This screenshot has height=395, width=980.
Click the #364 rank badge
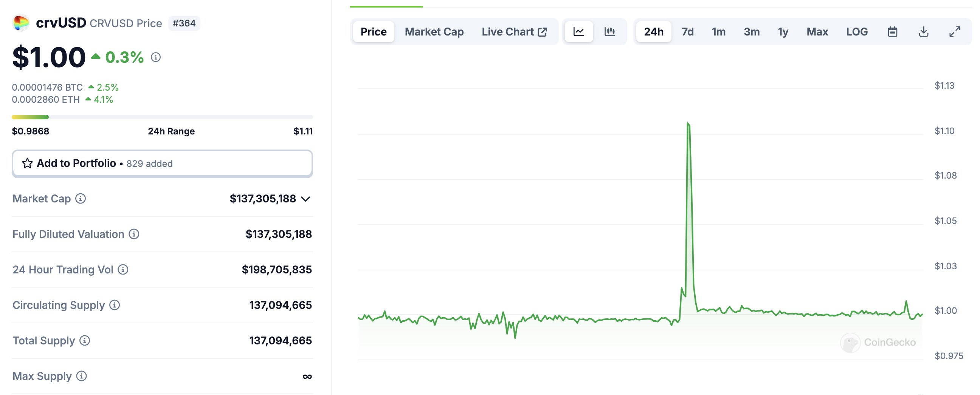184,23
